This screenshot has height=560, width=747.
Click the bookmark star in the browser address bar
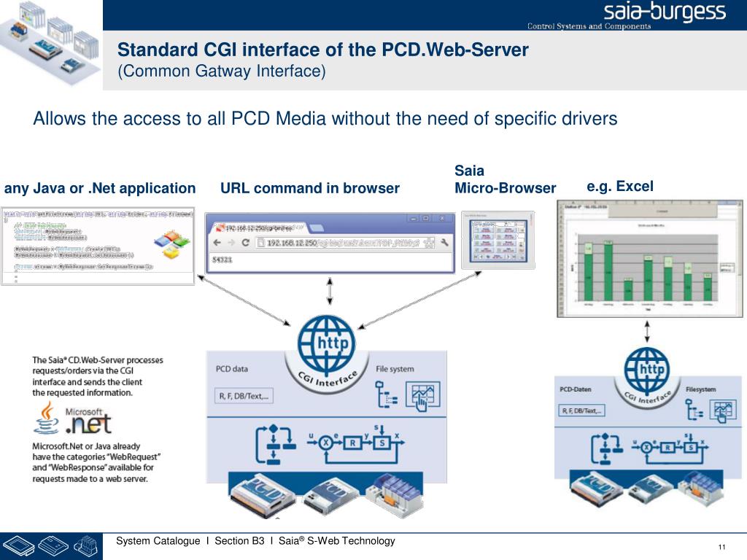click(x=429, y=243)
